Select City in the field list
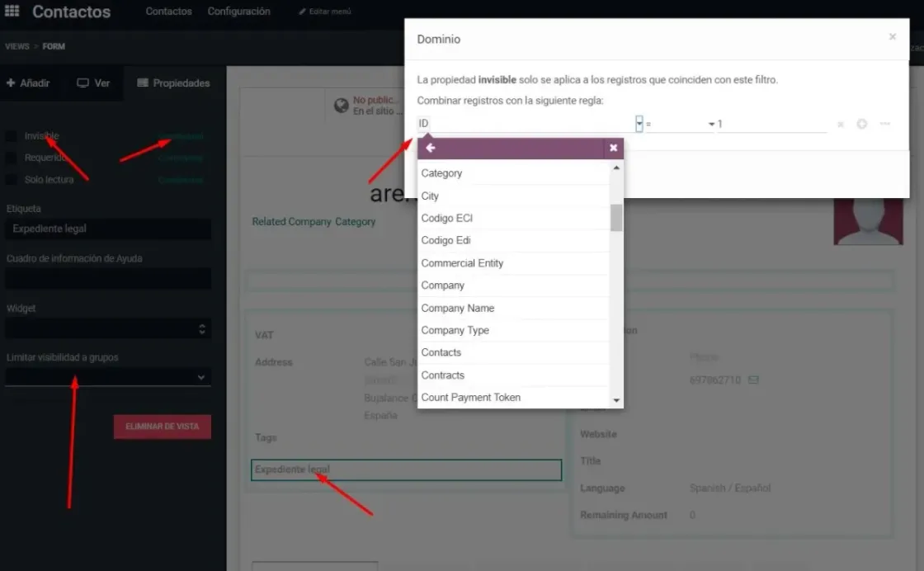Screen dimensions: 924x571 (x=513, y=196)
